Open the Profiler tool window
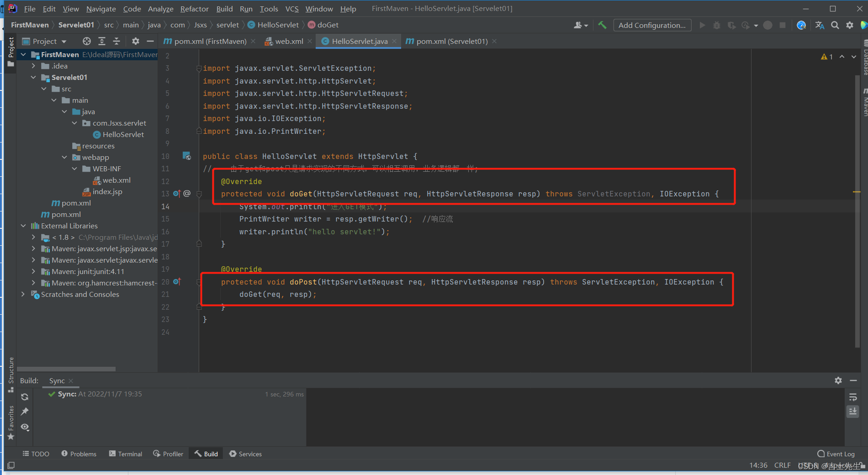This screenshot has width=868, height=475. 168,454
